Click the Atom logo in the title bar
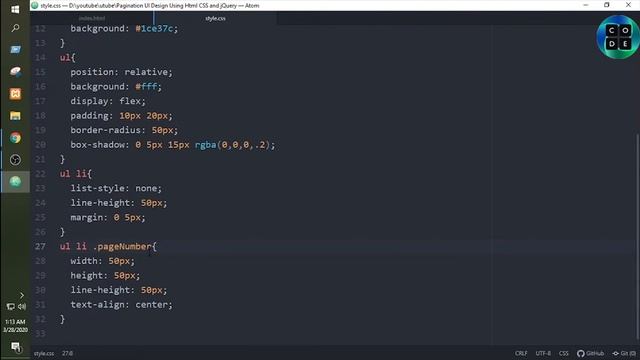 (x=35, y=5)
